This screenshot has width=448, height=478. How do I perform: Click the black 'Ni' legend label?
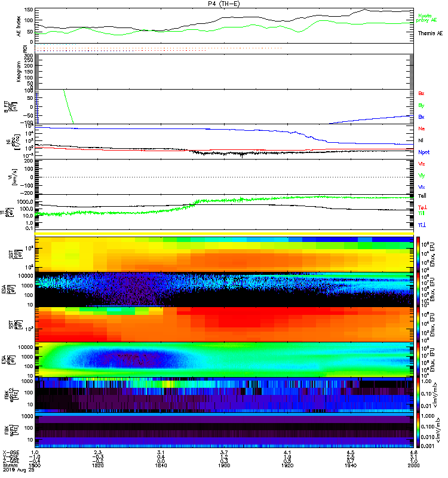pyautogui.click(x=421, y=140)
